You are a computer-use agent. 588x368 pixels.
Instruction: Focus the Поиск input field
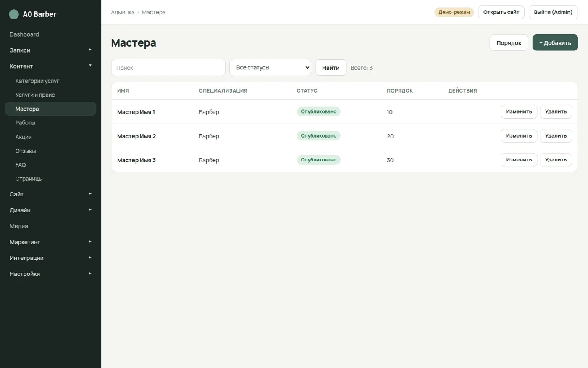click(x=168, y=67)
